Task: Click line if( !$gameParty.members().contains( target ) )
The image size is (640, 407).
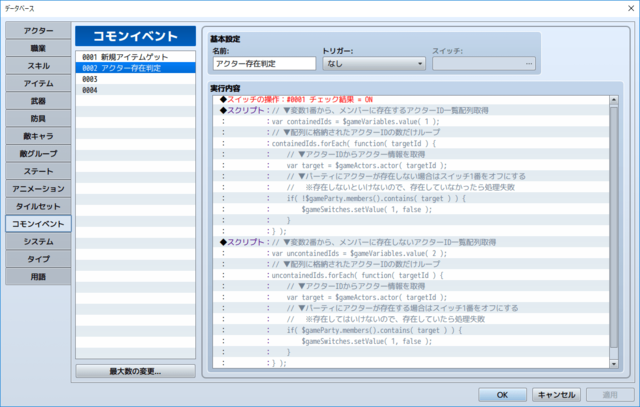Action: [411, 198]
